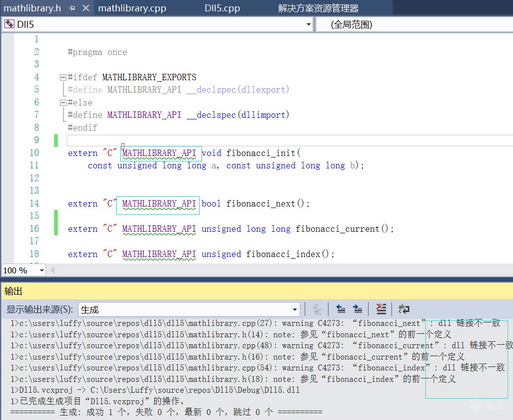Click fibonacci_index in the code editor
Image resolution: width=513 pixels, height=420 pixels.
[283, 255]
